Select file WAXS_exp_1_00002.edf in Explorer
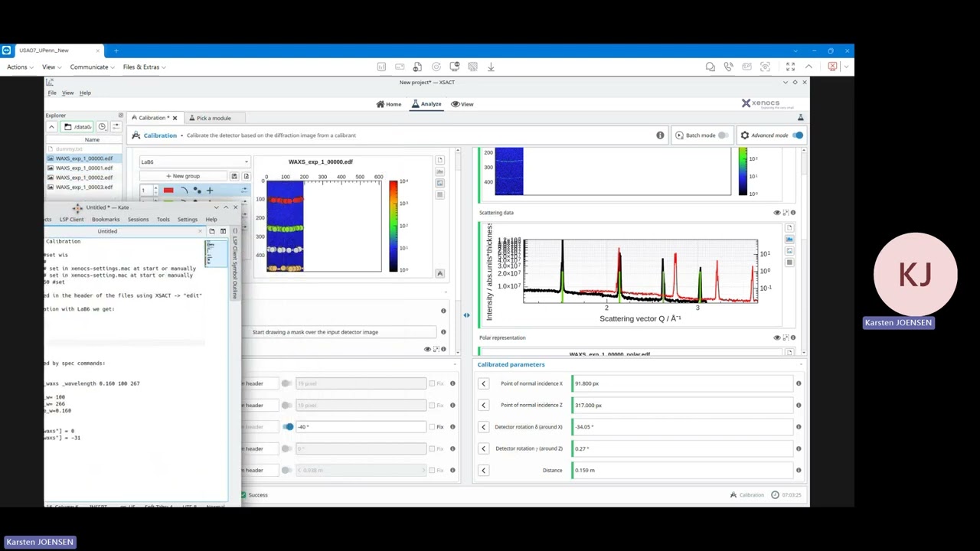This screenshot has height=551, width=980. (84, 178)
